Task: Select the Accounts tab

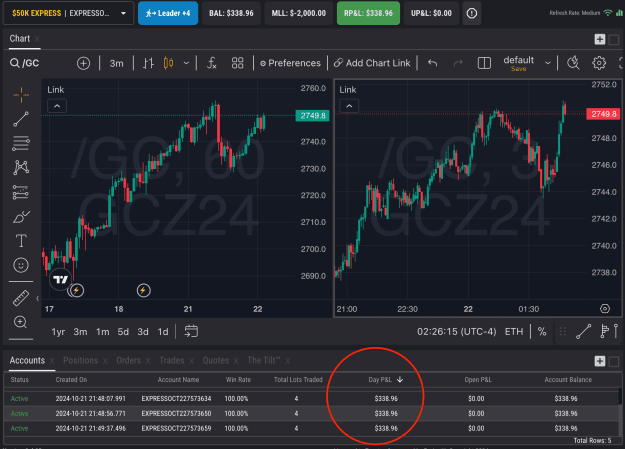Action: [x=27, y=360]
